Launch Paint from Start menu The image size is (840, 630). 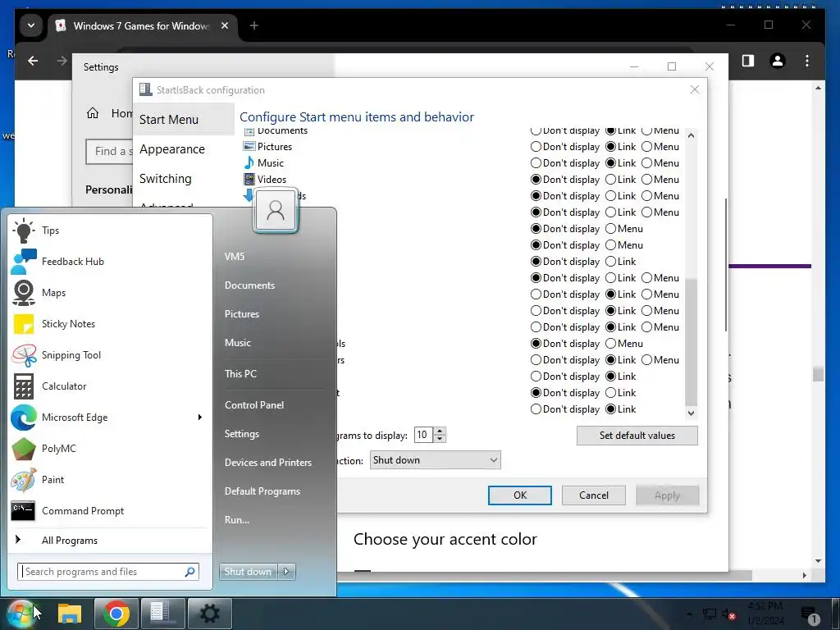pyautogui.click(x=110, y=479)
